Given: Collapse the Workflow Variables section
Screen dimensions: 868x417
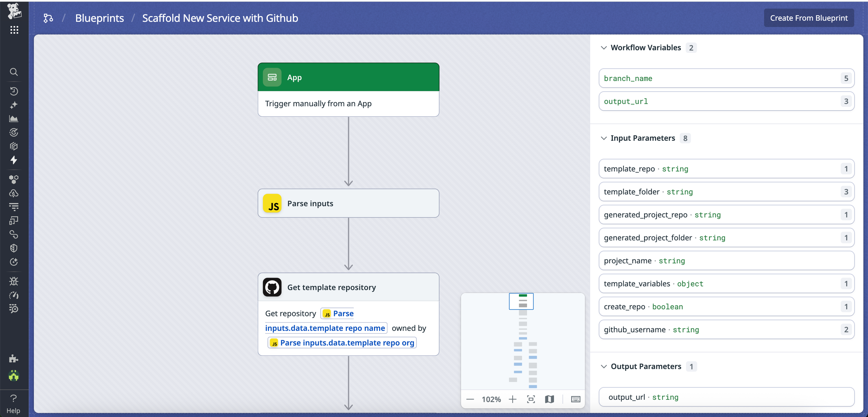Looking at the screenshot, I should click(x=603, y=48).
